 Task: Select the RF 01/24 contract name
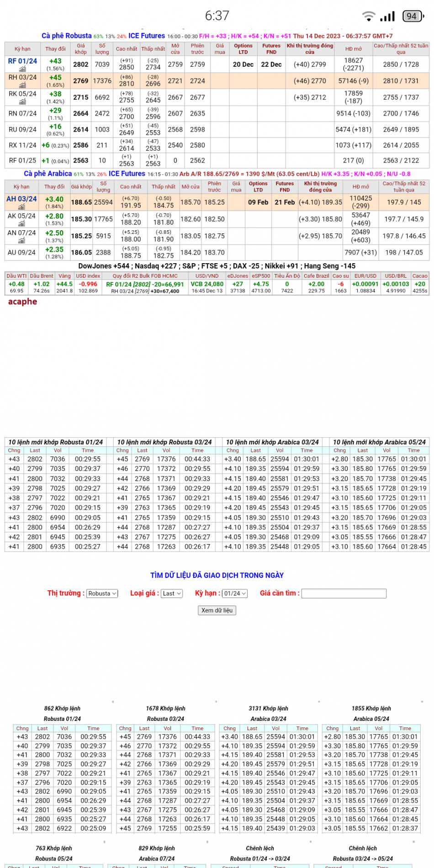click(22, 61)
